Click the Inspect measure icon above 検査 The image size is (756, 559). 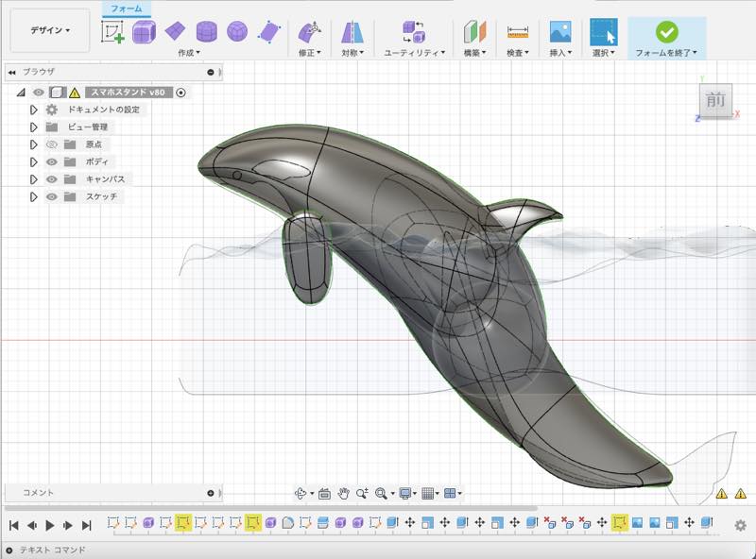coord(517,32)
